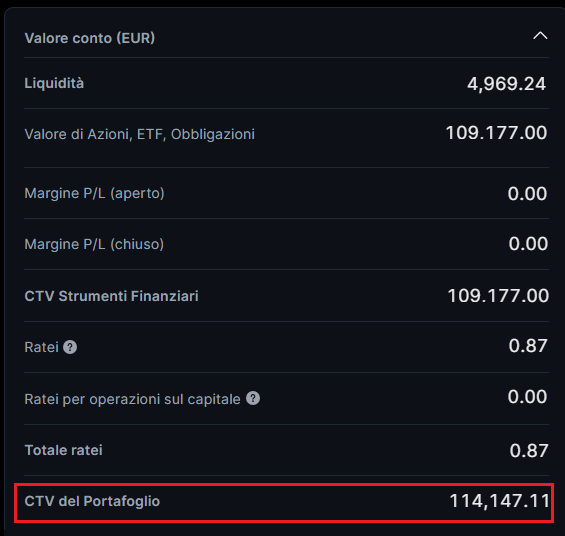The width and height of the screenshot is (565, 536).
Task: Select the Totale ratei label
Action: pyautogui.click(x=63, y=450)
